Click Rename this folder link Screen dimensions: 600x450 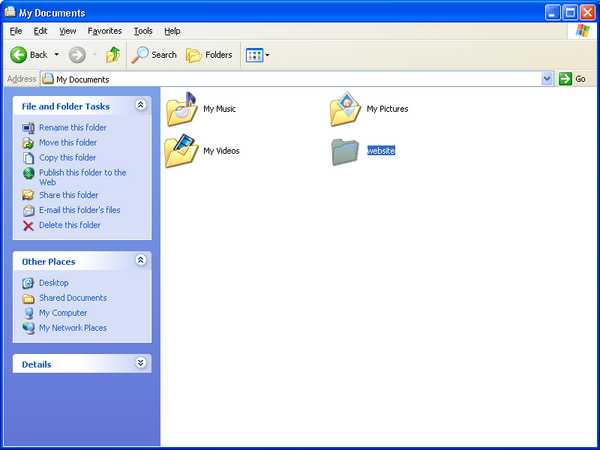click(x=73, y=127)
